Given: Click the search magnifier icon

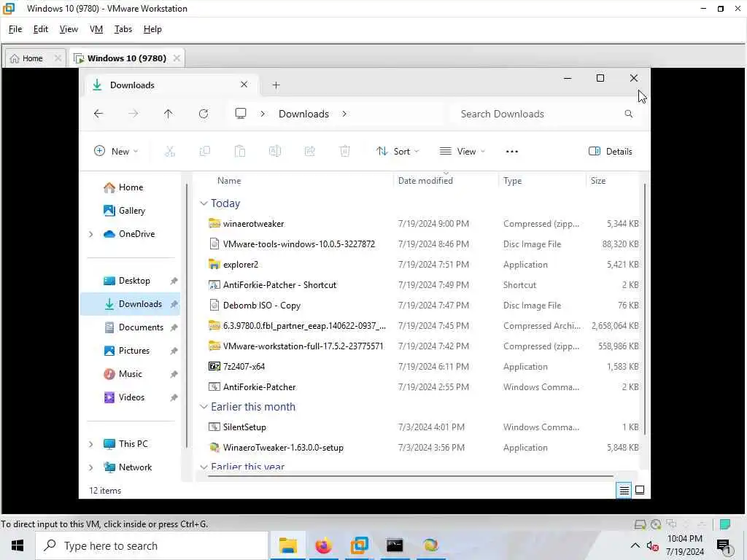Looking at the screenshot, I should (x=628, y=114).
